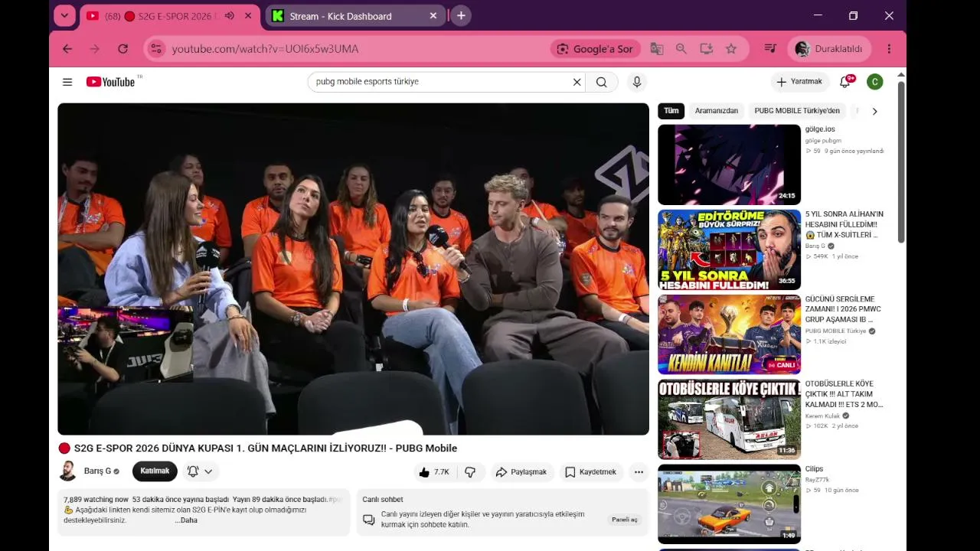Dislike the video with thumbs-down
This screenshot has width=980, height=551.
pos(470,472)
